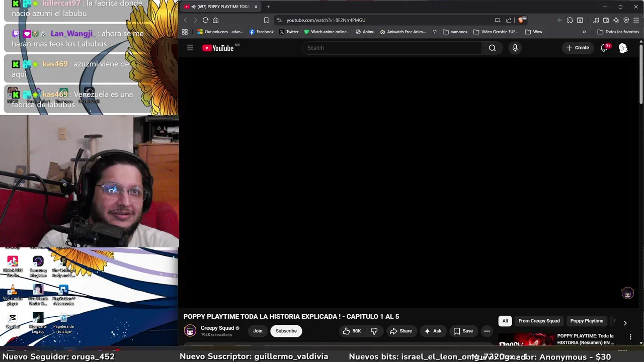Share this page from address bar

(509, 20)
